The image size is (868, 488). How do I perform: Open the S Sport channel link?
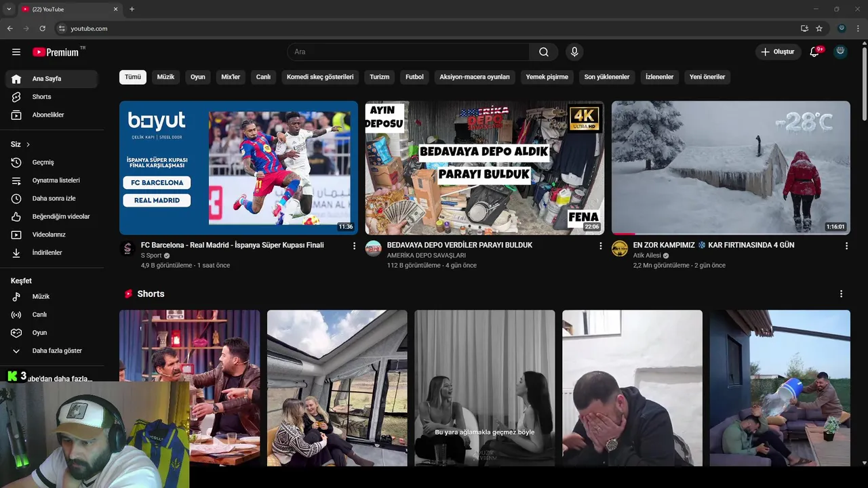tap(151, 256)
